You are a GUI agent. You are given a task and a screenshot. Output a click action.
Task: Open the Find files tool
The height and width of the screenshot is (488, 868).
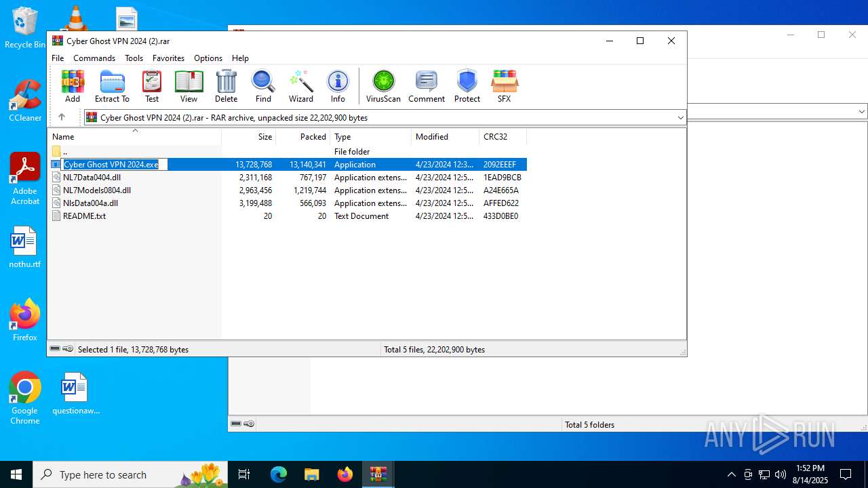pyautogui.click(x=263, y=86)
